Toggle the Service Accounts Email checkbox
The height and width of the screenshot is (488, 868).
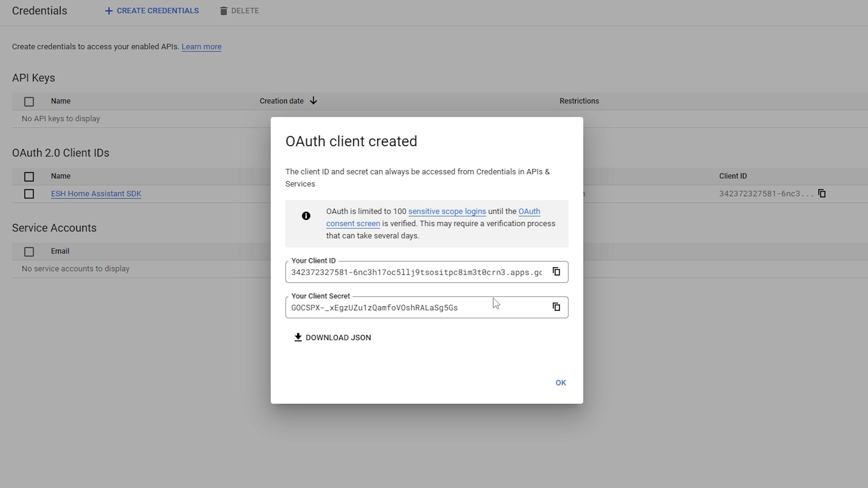(x=29, y=252)
